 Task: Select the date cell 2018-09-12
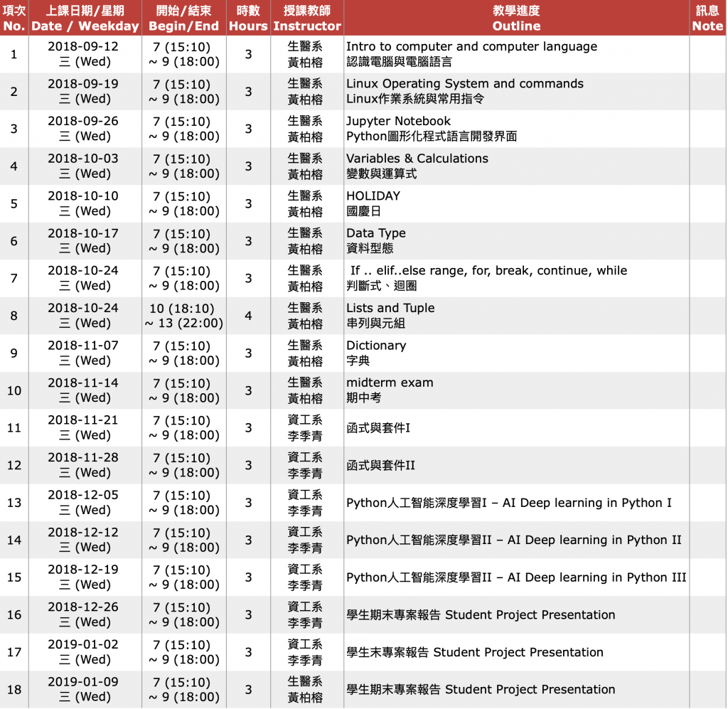85,54
